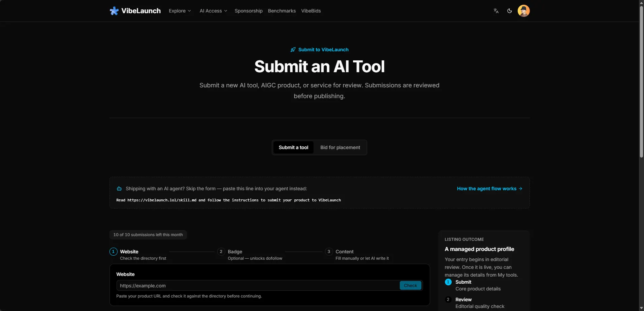
Task: Open How the agent flow works link
Action: coord(490,189)
